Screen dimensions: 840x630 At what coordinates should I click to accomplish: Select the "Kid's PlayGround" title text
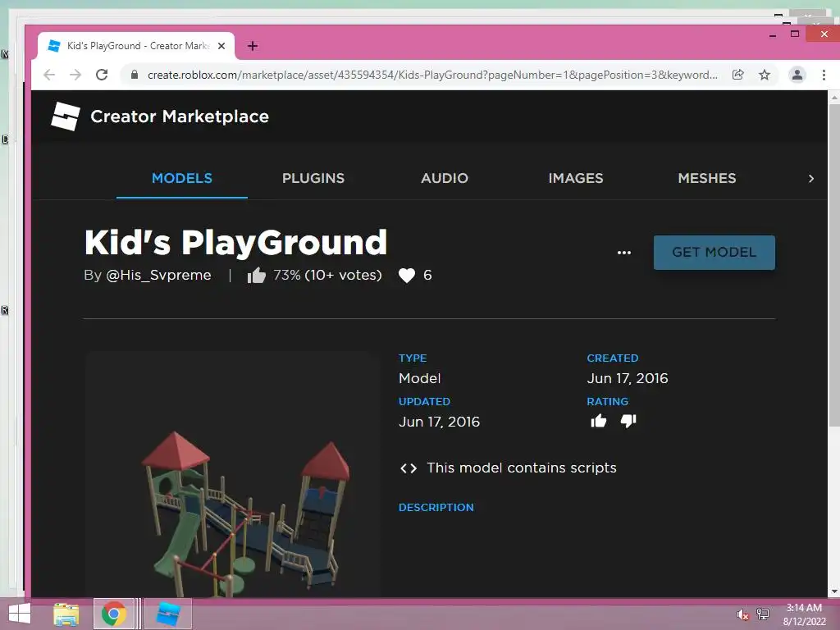coord(235,242)
